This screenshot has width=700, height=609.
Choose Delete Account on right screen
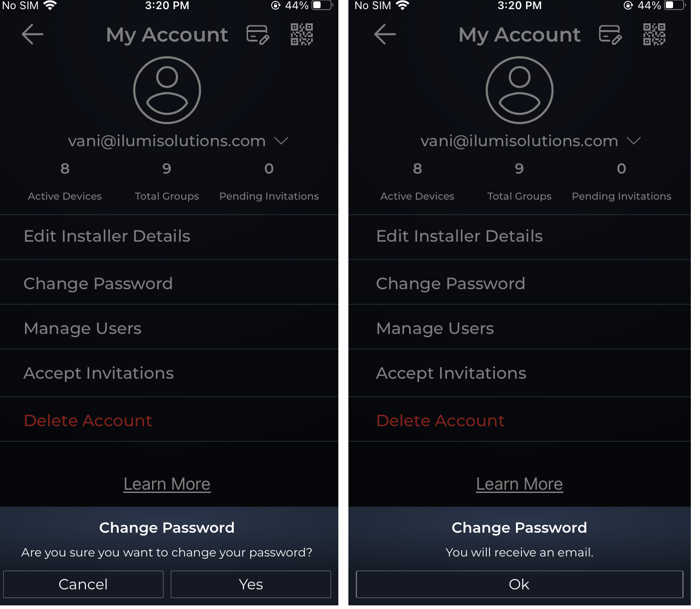[x=441, y=421]
